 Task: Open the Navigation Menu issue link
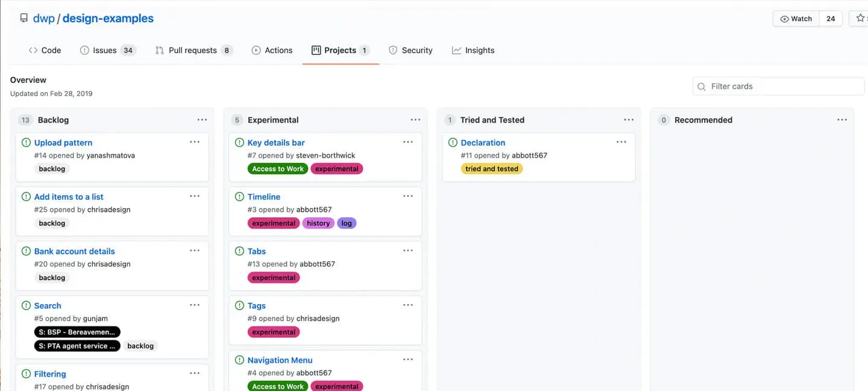point(280,360)
